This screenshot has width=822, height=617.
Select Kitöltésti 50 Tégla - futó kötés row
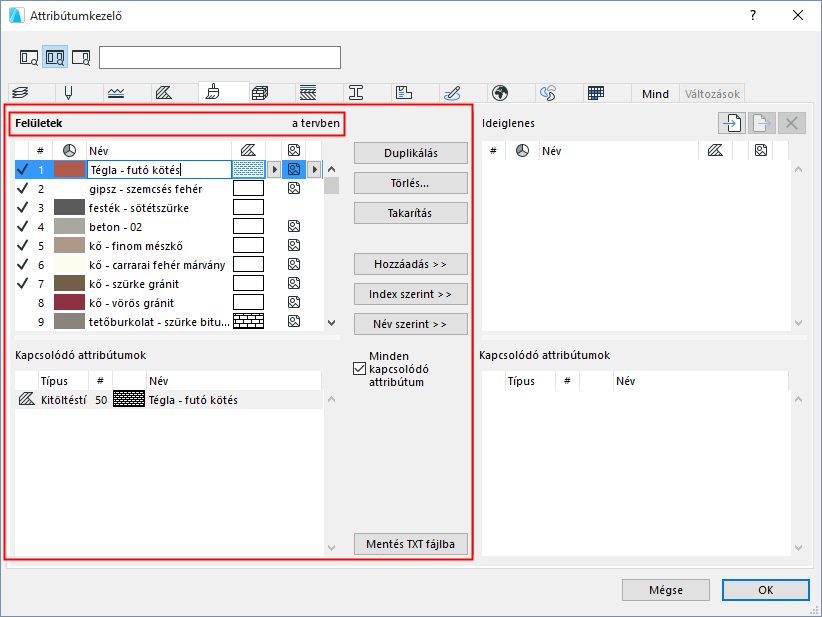point(169,399)
